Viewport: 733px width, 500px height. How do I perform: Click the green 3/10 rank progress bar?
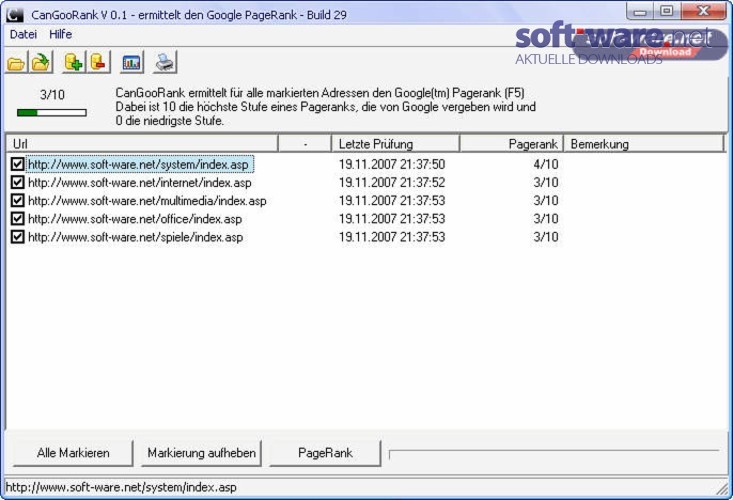click(x=52, y=113)
